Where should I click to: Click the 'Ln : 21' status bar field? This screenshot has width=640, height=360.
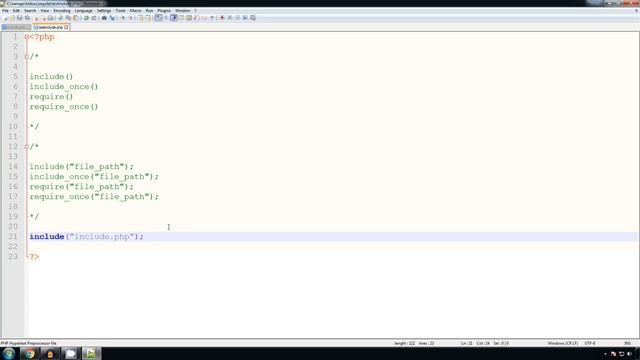pos(467,343)
